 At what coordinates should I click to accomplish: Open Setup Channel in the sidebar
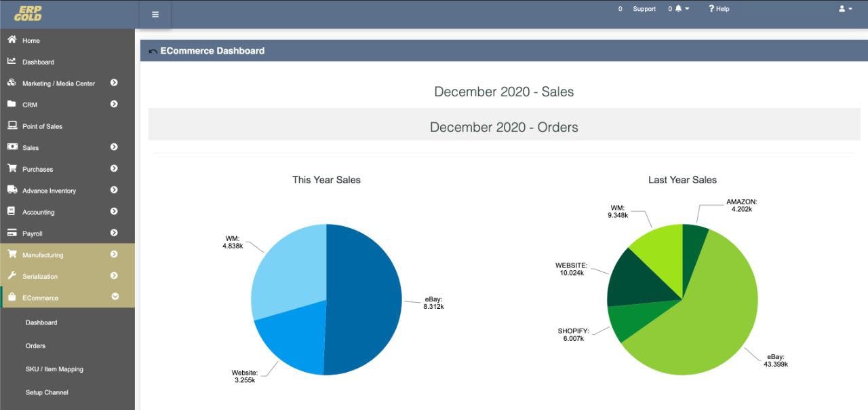pyautogui.click(x=47, y=392)
